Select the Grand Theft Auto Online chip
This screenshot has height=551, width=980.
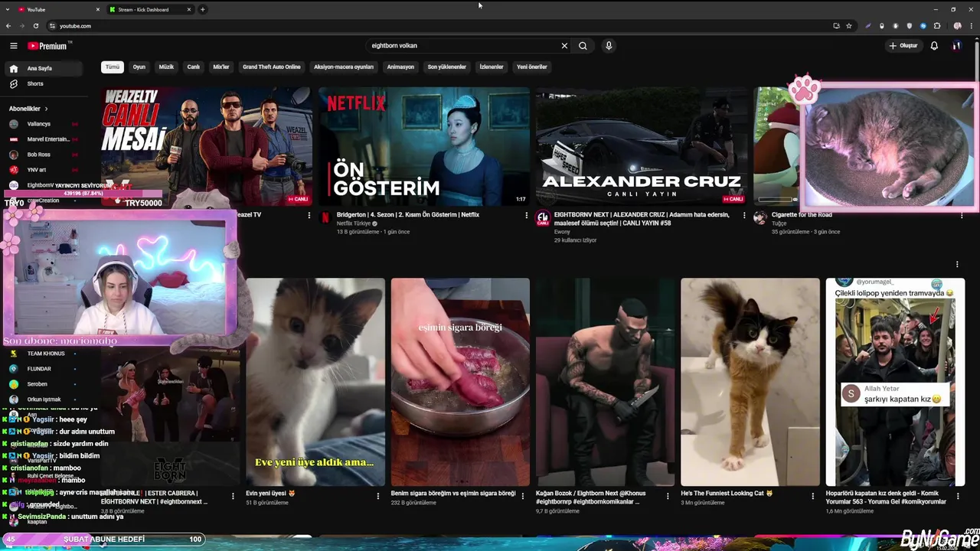coord(272,67)
